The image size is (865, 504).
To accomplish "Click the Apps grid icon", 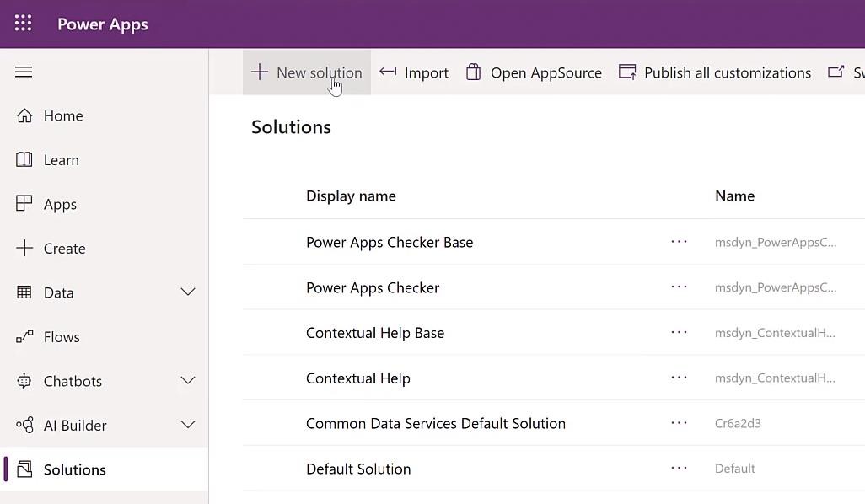I will (24, 203).
